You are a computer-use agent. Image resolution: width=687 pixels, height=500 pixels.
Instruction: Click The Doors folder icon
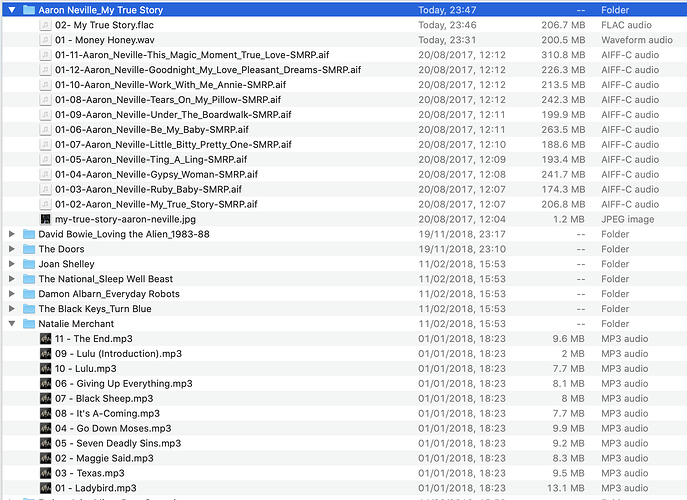pyautogui.click(x=29, y=249)
